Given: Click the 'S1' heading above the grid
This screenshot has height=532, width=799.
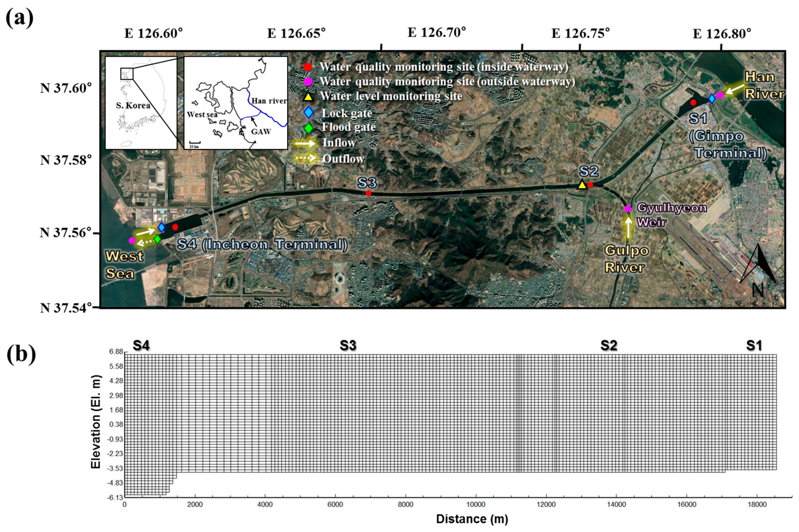Looking at the screenshot, I should (754, 345).
